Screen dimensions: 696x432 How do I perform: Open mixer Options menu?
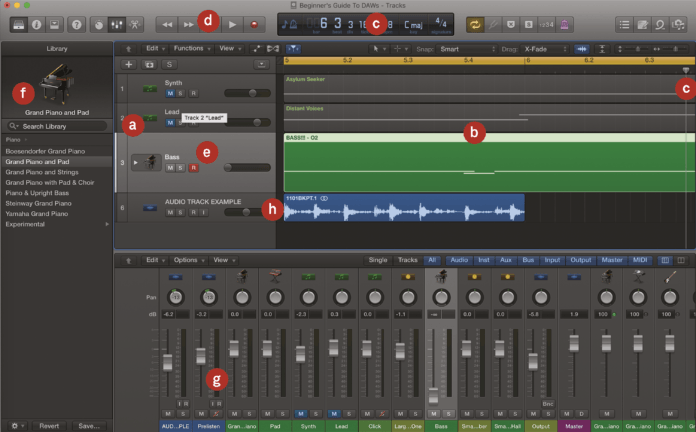click(185, 259)
